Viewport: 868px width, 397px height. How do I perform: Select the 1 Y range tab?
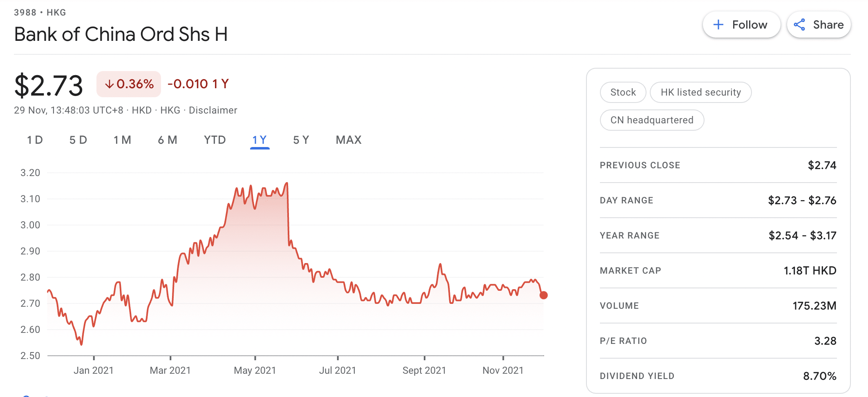[260, 140]
